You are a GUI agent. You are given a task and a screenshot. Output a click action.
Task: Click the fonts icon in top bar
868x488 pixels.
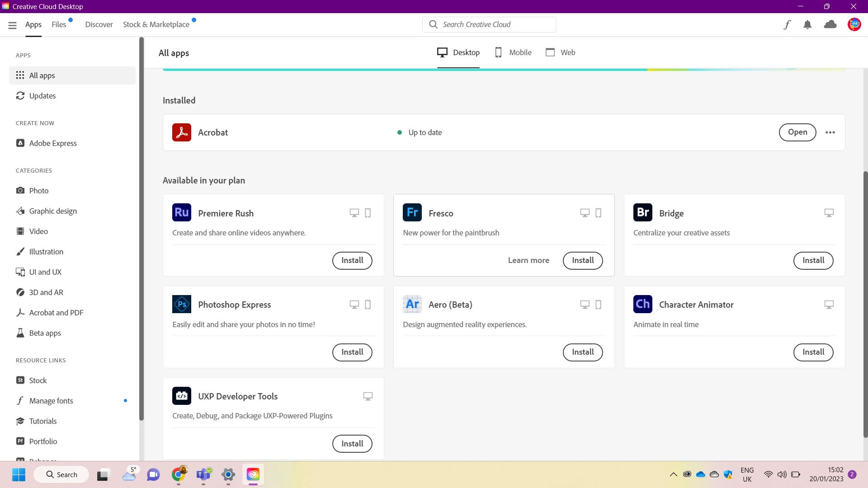[787, 25]
